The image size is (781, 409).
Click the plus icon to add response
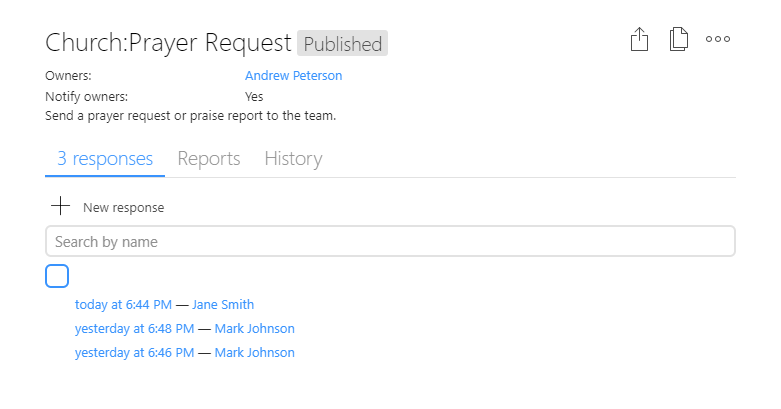coord(60,206)
